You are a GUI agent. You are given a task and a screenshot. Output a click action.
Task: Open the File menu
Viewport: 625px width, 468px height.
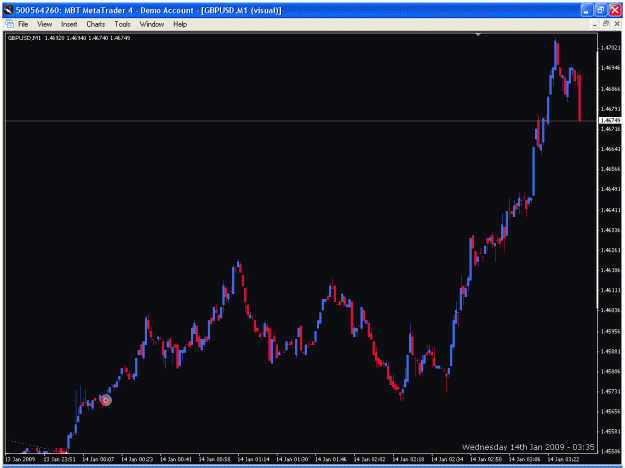(23, 24)
